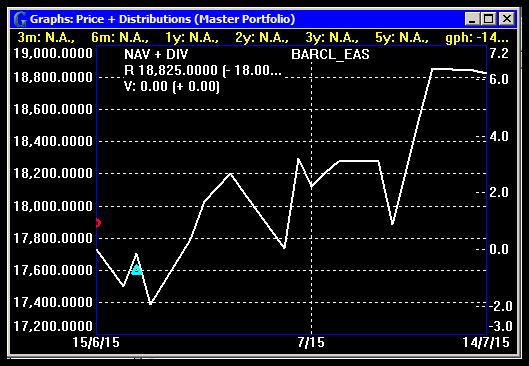Click the 15/6/15 start date label
The width and height of the screenshot is (529, 366).
pos(96,342)
